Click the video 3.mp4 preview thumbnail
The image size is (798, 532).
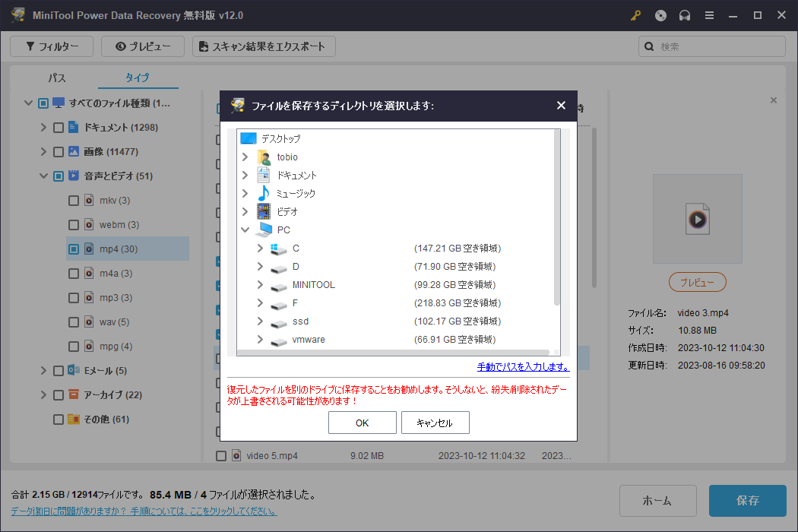[x=697, y=219]
